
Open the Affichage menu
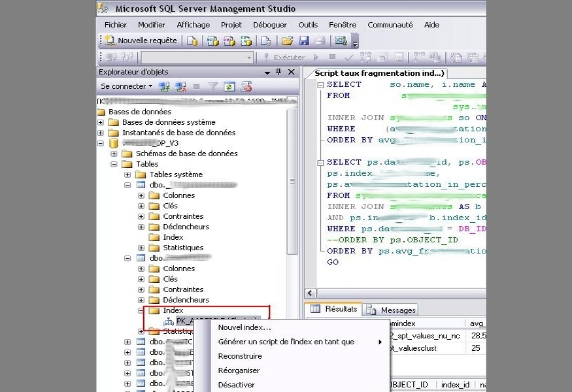coord(193,25)
